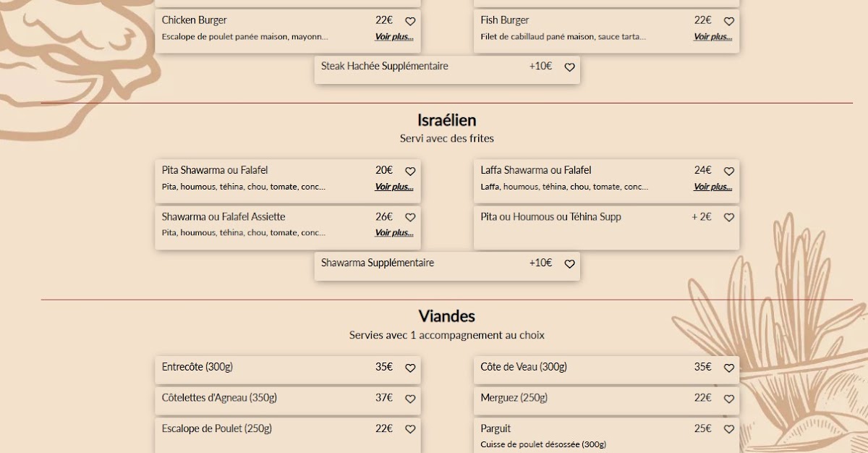
Task: Favorite Pita Shawarma ou Falafel
Action: pyautogui.click(x=410, y=172)
